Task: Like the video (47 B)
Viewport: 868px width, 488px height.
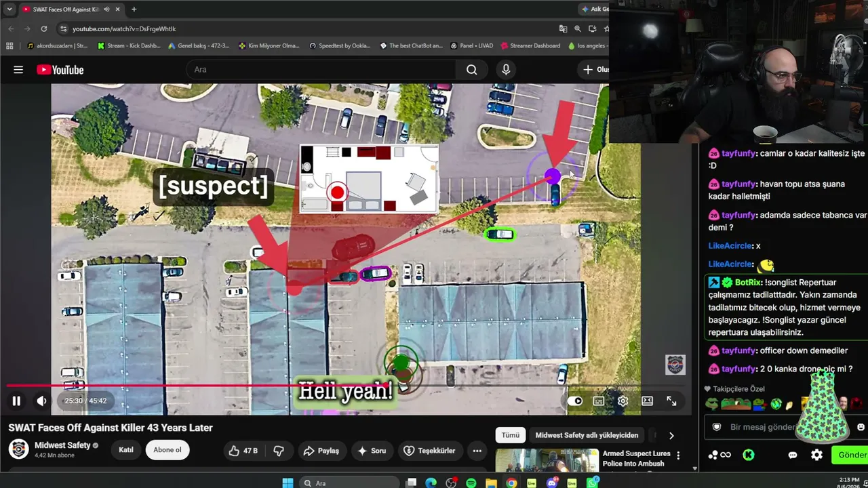Action: tap(243, 451)
